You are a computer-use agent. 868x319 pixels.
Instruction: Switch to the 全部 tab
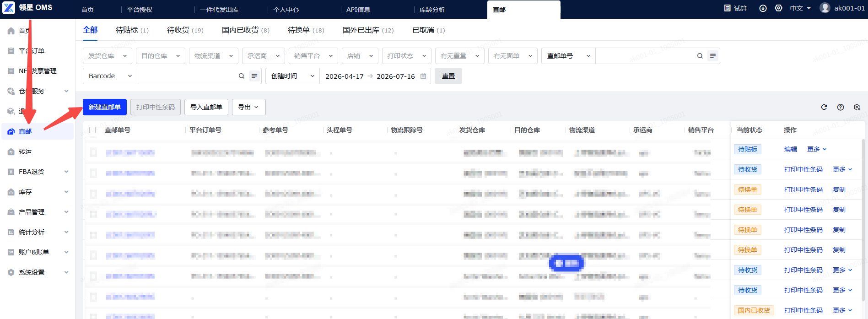[90, 30]
